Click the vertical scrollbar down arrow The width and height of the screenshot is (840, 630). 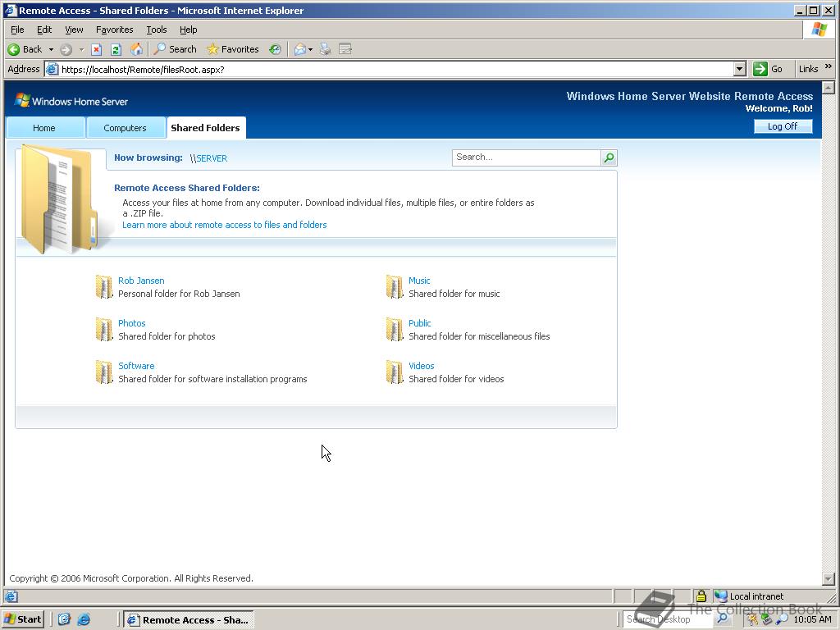pyautogui.click(x=829, y=578)
